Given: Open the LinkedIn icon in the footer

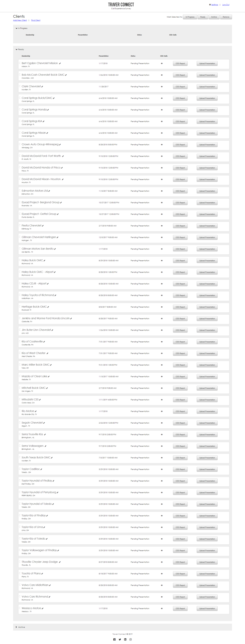Looking at the screenshot, I should point(125,639).
